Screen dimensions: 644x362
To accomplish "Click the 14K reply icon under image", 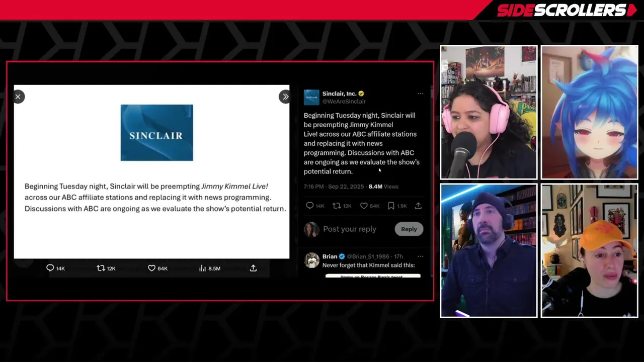I will pyautogui.click(x=50, y=268).
